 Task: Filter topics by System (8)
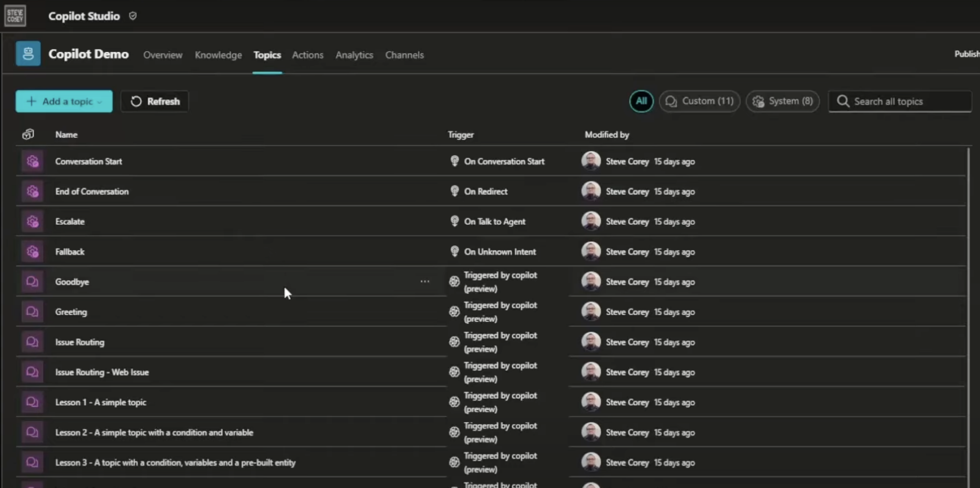pos(782,101)
